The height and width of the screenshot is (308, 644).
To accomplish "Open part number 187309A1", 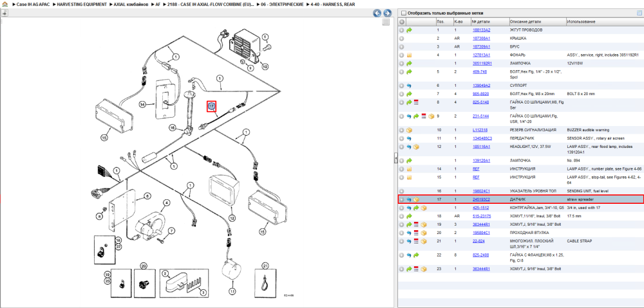I will pos(481,46).
